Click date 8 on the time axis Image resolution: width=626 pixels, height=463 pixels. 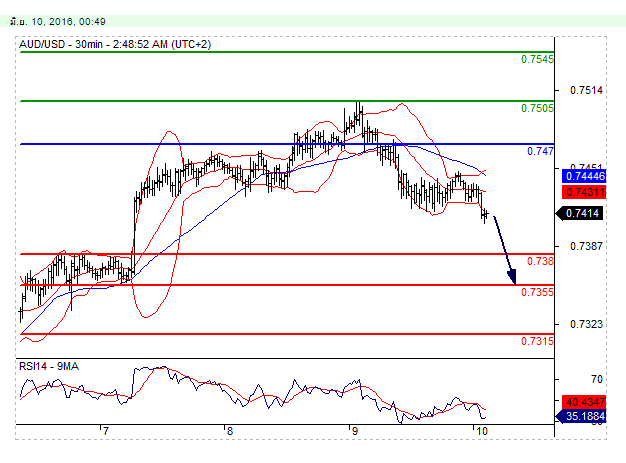pyautogui.click(x=229, y=431)
